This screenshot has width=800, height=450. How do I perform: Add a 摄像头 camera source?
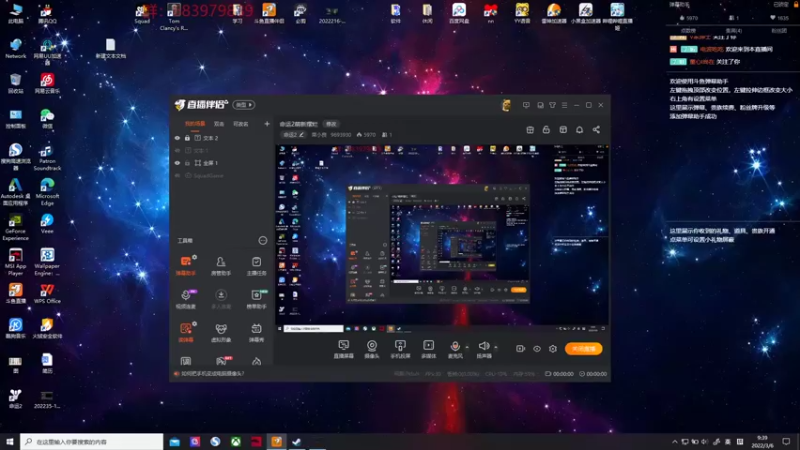click(372, 349)
